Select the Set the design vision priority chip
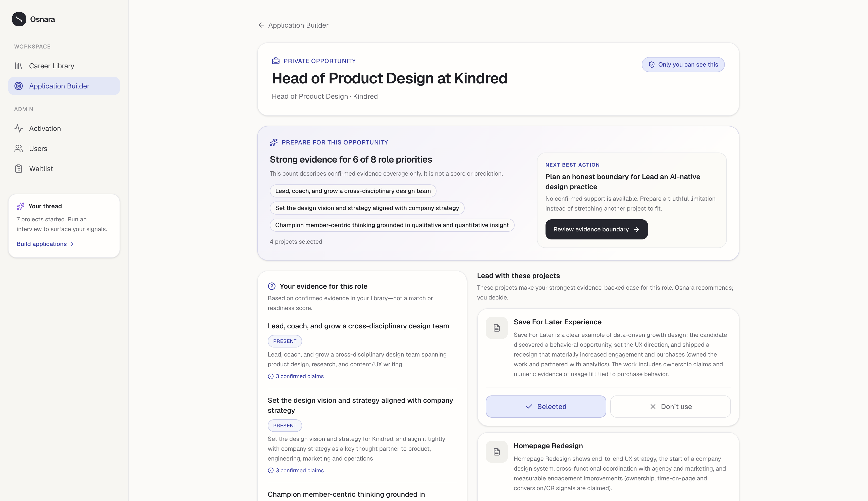This screenshot has height=501, width=868. coord(367,208)
